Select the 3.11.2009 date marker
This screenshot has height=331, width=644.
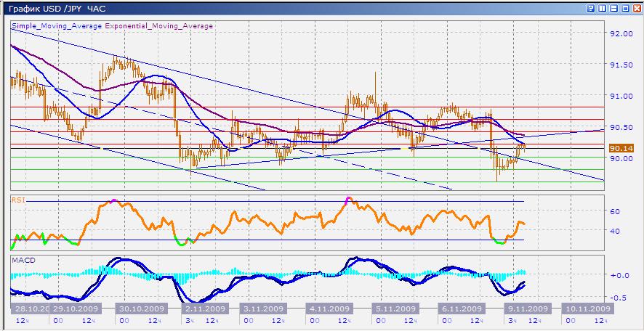click(x=262, y=308)
